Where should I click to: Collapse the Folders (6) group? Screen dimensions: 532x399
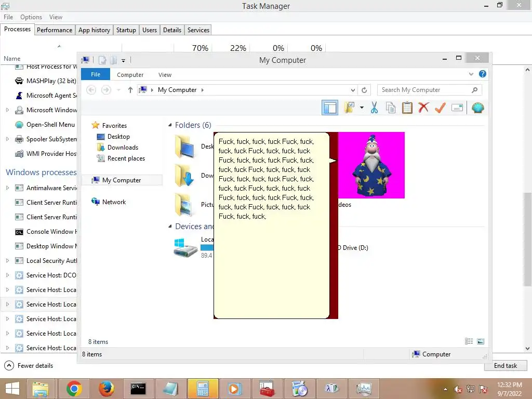(x=170, y=125)
